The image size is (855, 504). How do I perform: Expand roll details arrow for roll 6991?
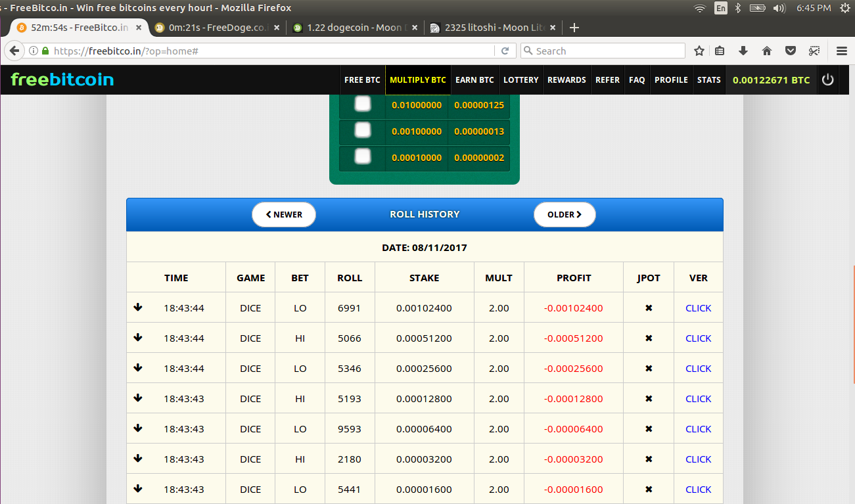[x=138, y=307]
